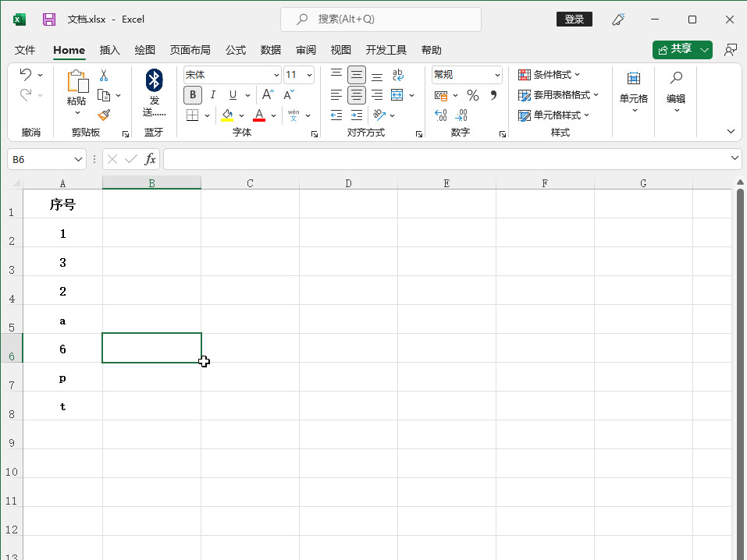The height and width of the screenshot is (560, 747).
Task: Switch to the 公式 tab
Action: 236,50
